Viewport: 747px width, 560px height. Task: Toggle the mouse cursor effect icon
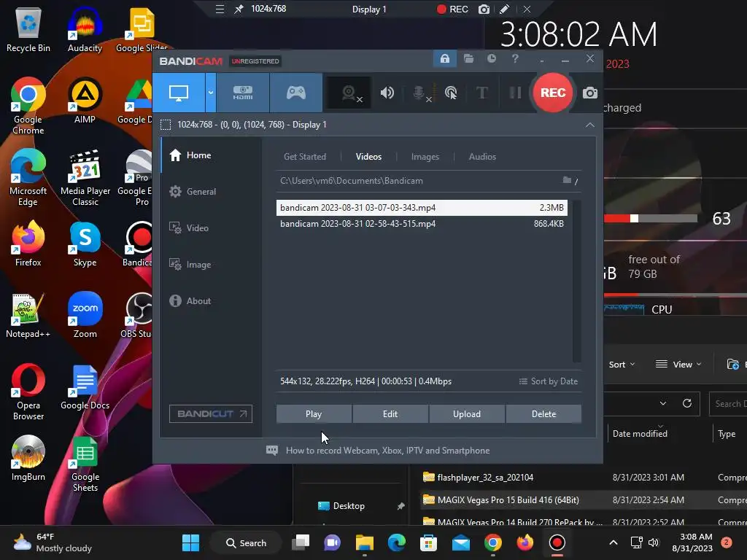pos(451,93)
